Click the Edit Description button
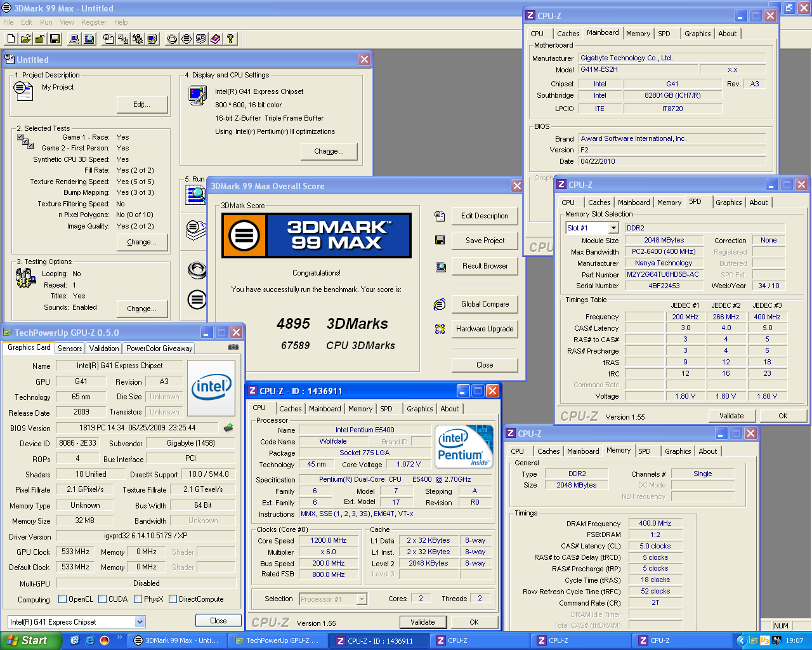Screen dimensions: 812x650 point(485,216)
